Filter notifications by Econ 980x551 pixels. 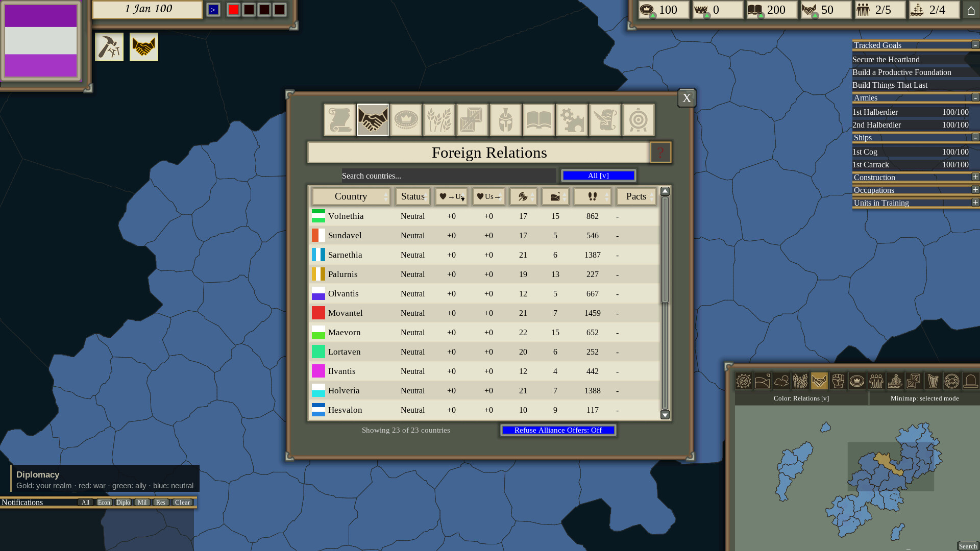coord(104,503)
